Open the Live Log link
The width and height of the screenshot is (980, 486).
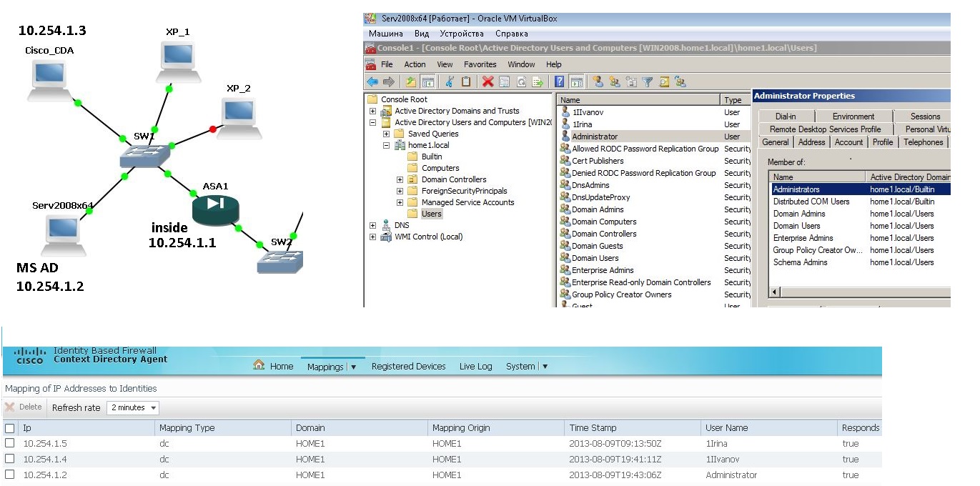point(475,367)
